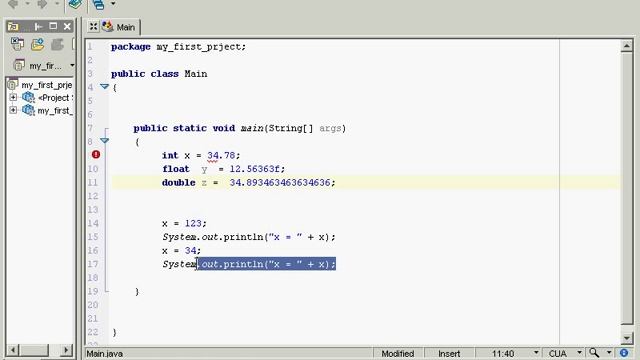Viewport: 640px width, 360px height.
Task: Select the my_first_prje root tree node
Action: click(47, 85)
